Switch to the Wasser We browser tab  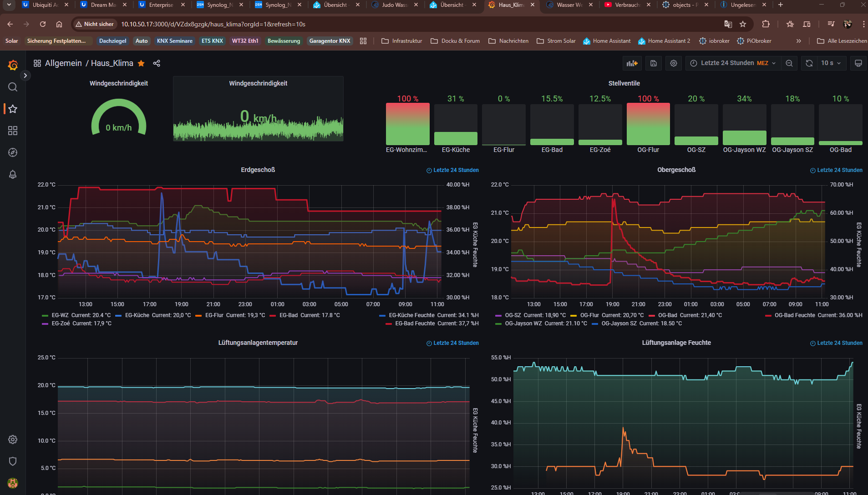(x=569, y=5)
